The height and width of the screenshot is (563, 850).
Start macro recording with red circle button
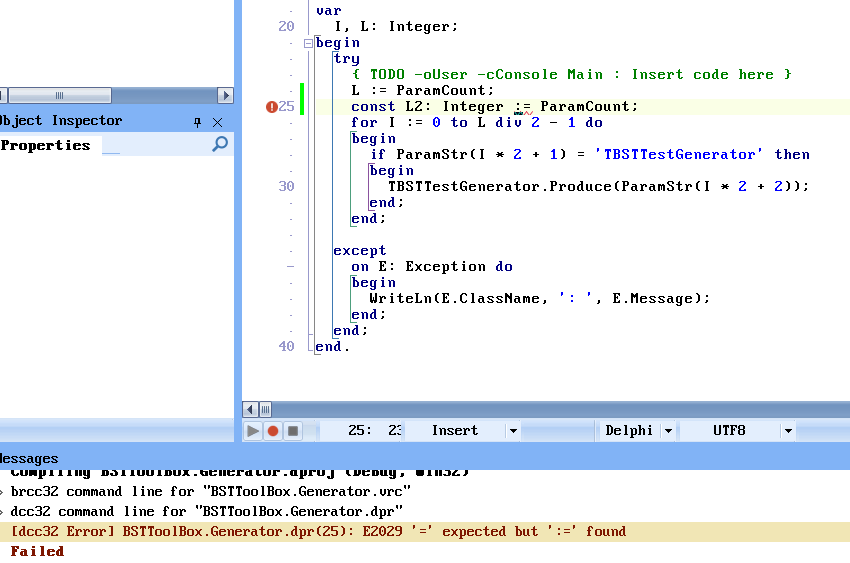(272, 431)
